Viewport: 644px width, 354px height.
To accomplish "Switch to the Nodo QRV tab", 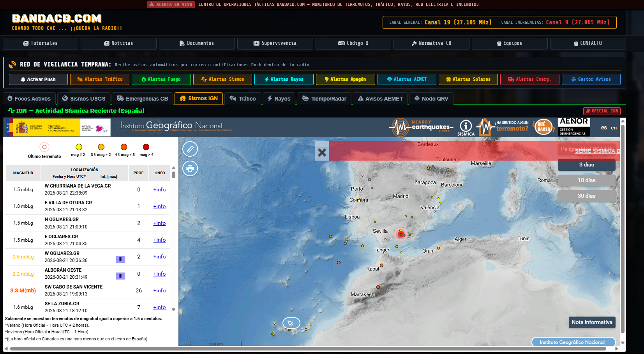I will [431, 99].
